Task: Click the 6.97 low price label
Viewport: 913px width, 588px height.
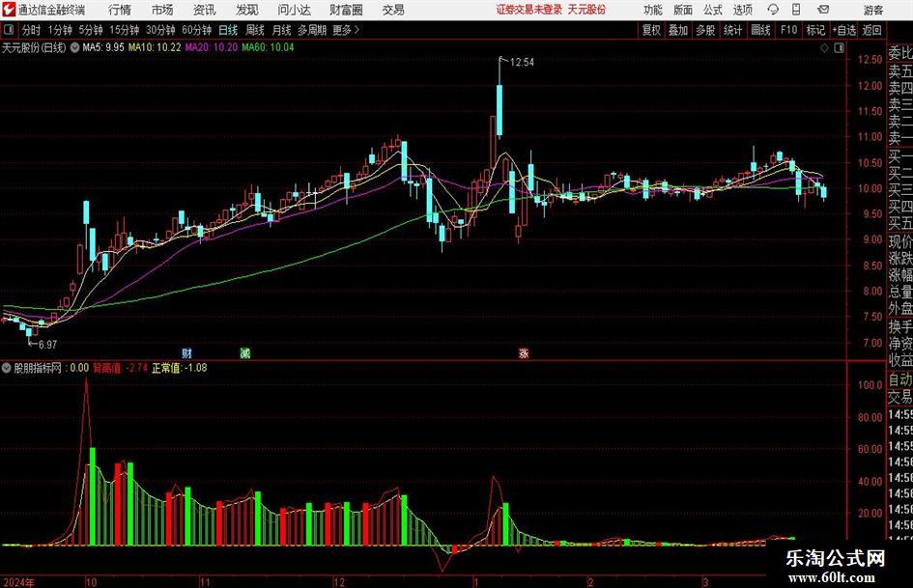Action: coord(47,345)
